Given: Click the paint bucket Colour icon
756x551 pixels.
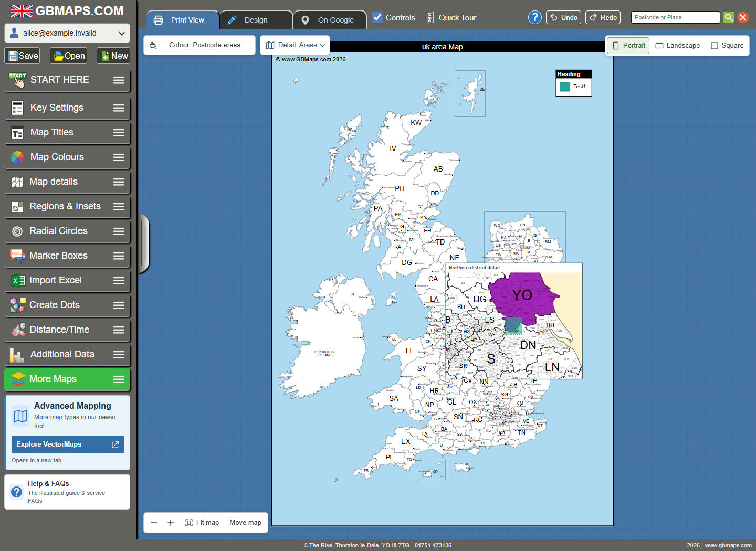Looking at the screenshot, I should (x=153, y=45).
